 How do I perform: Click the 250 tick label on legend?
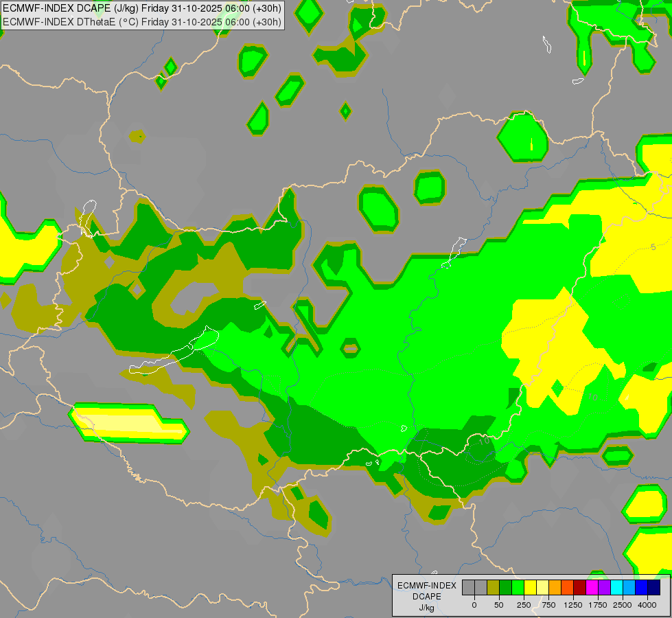tap(524, 605)
